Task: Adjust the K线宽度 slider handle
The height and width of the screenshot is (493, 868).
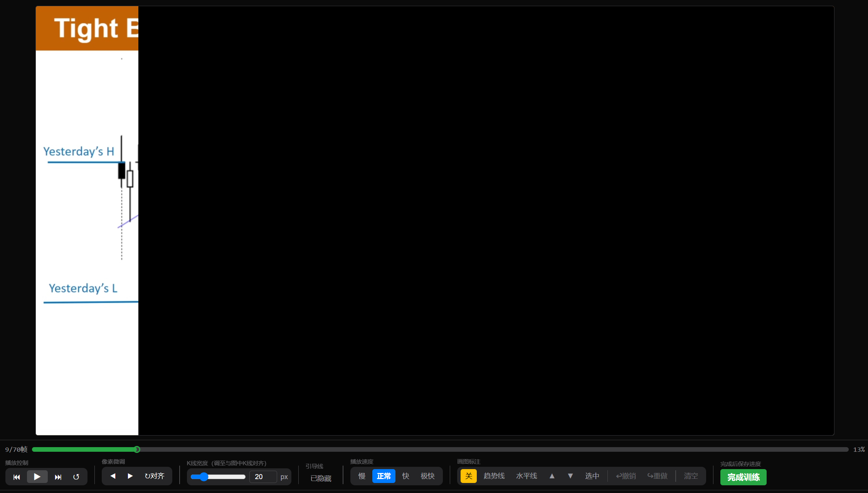Action: (204, 477)
